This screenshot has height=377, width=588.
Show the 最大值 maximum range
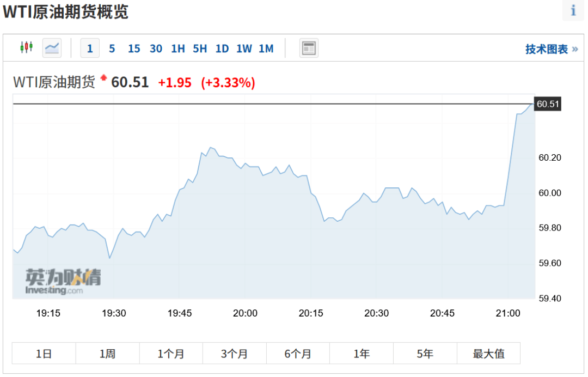click(x=488, y=354)
